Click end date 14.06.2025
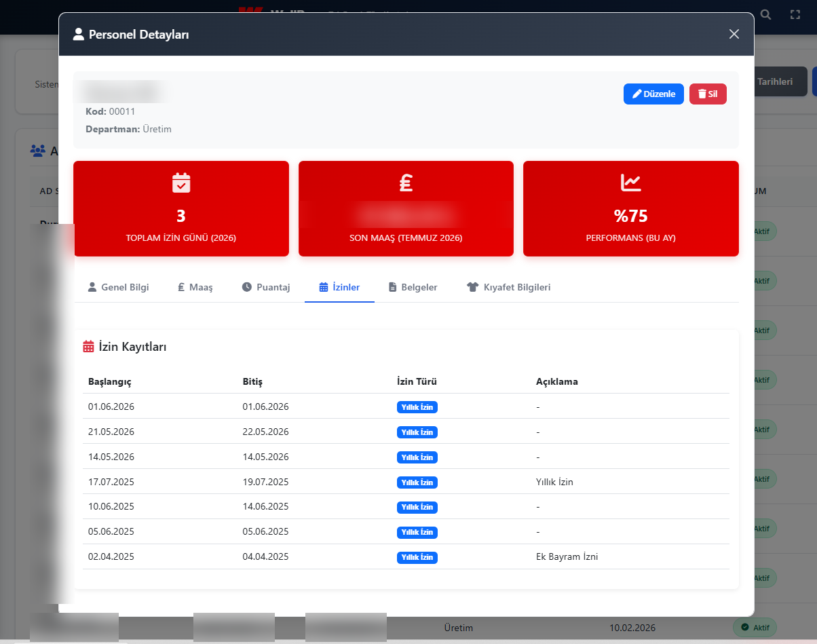Viewport: 817px width, 644px height. pos(266,507)
